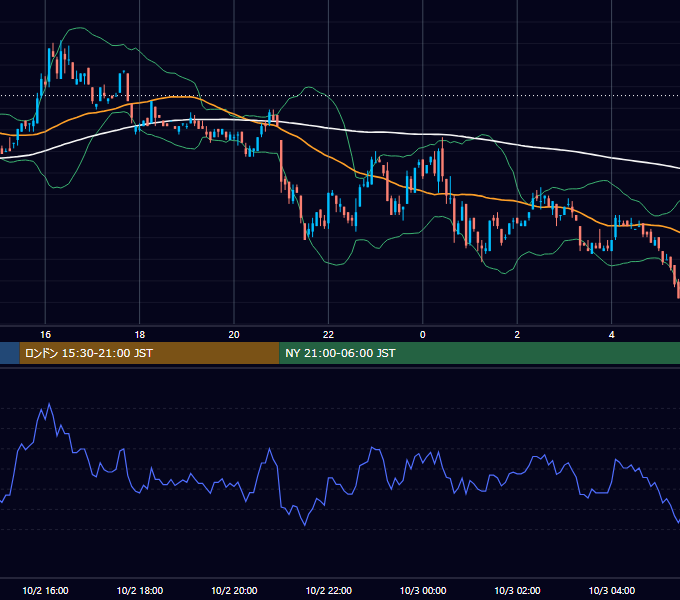Click the ロンドン 15:30-21:00 JST session bar
Viewport: 680px width, 600px height.
point(150,353)
